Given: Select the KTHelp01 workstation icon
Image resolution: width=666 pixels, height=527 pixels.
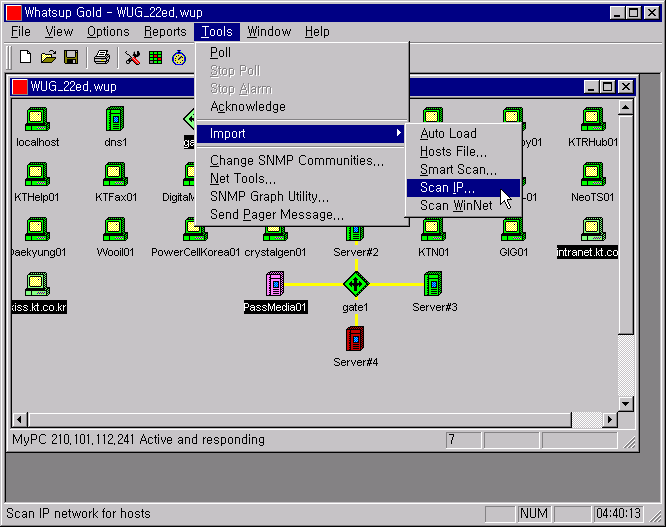Looking at the screenshot, I should point(37,174).
